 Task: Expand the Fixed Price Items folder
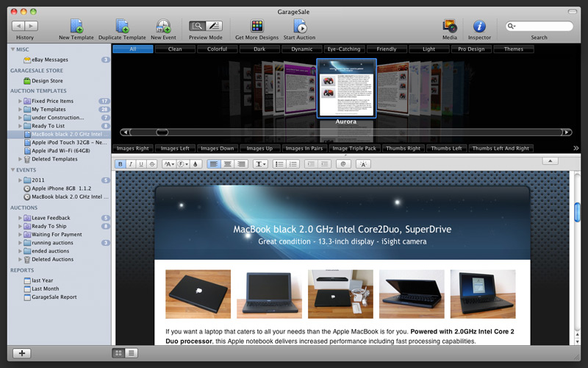click(x=20, y=101)
